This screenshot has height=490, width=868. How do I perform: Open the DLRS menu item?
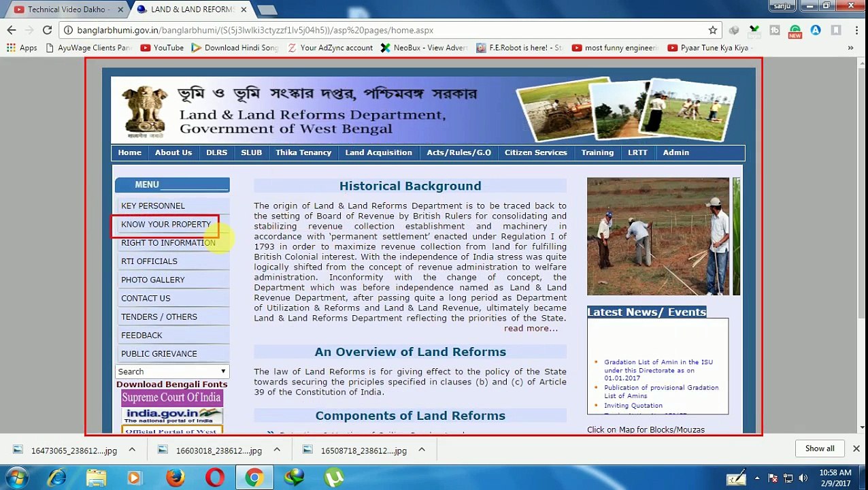(217, 152)
